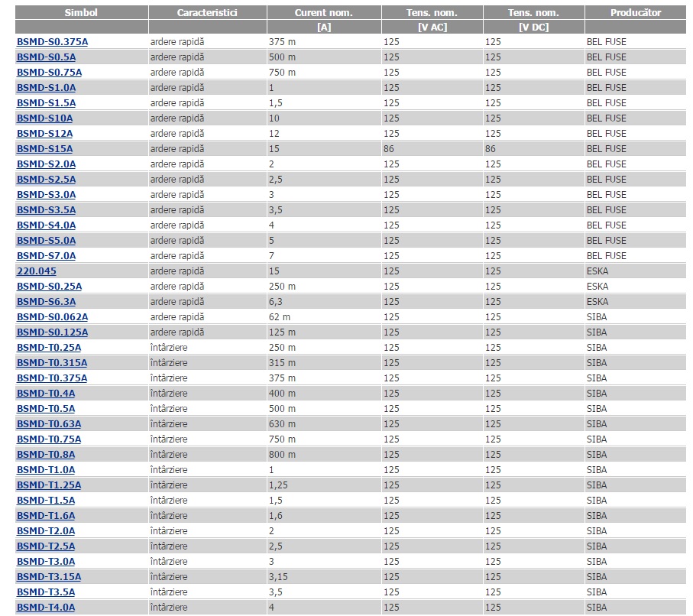Image resolution: width=693 pixels, height=616 pixels.
Task: Select the 6,3 current value
Action: point(275,302)
